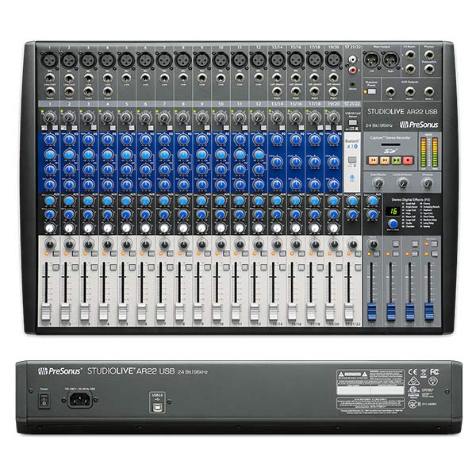Click the PreSonus logo on rear panel
476x476 pixels.
tap(59, 371)
